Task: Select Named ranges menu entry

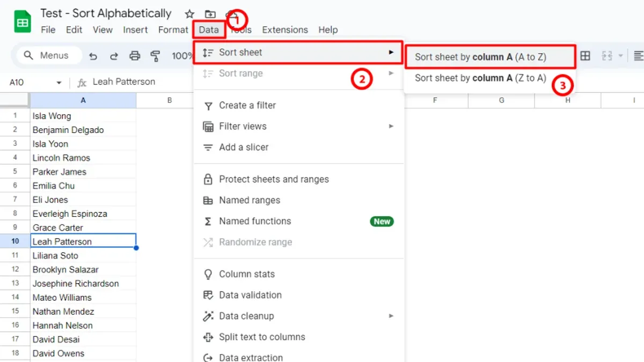Action: (298, 201)
